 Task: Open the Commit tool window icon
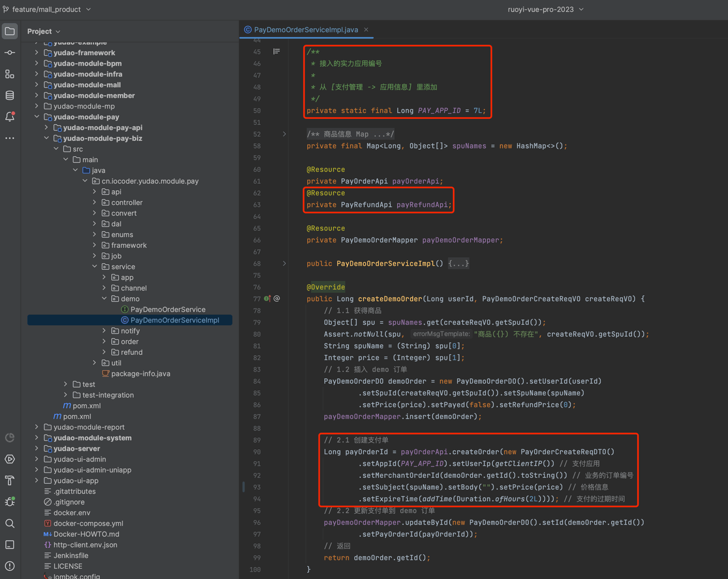[10, 52]
